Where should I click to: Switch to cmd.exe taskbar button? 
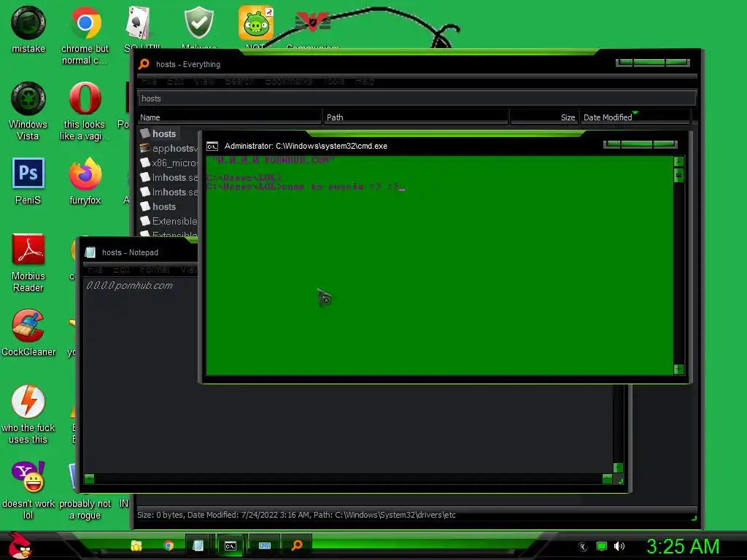(x=231, y=545)
